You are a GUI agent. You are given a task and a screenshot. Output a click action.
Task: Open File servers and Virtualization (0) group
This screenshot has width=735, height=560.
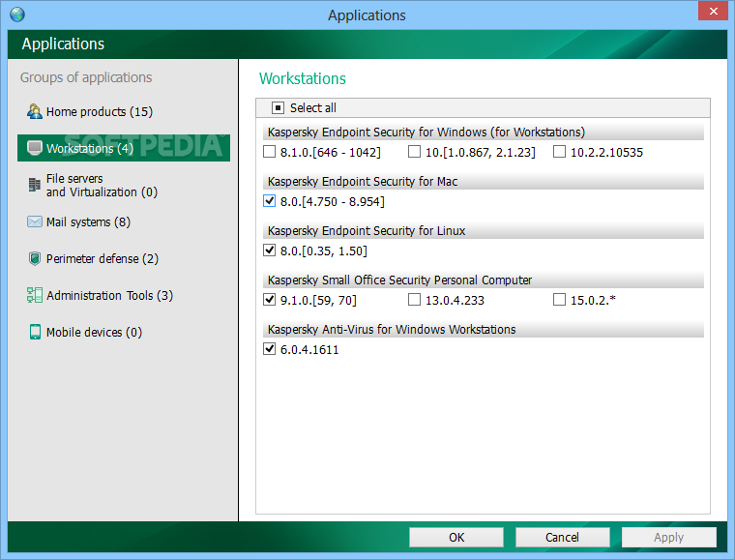(x=124, y=185)
